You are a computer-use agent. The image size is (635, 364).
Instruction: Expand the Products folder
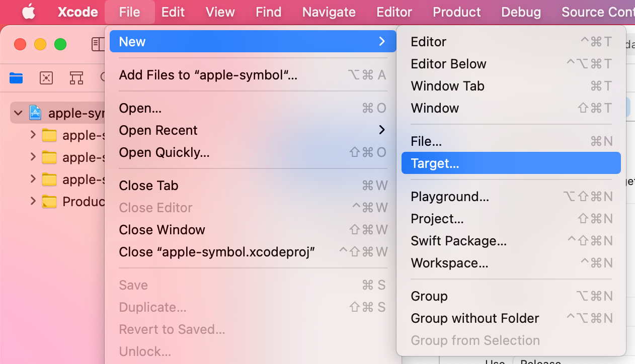(33, 202)
